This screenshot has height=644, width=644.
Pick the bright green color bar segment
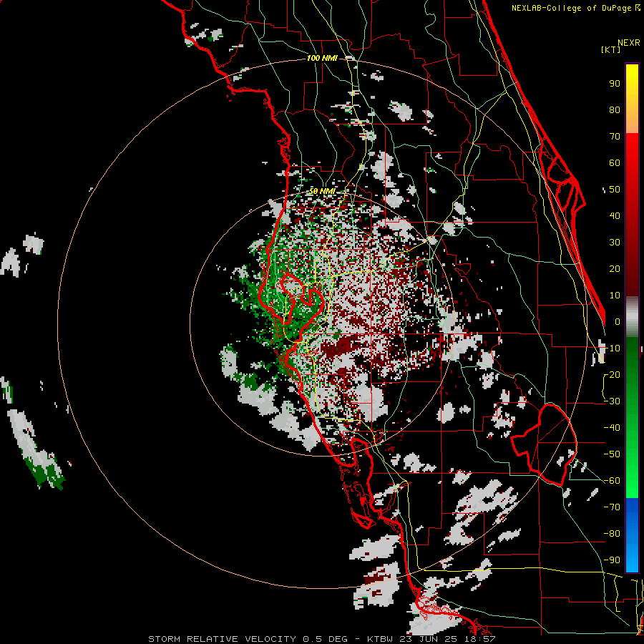[632, 472]
